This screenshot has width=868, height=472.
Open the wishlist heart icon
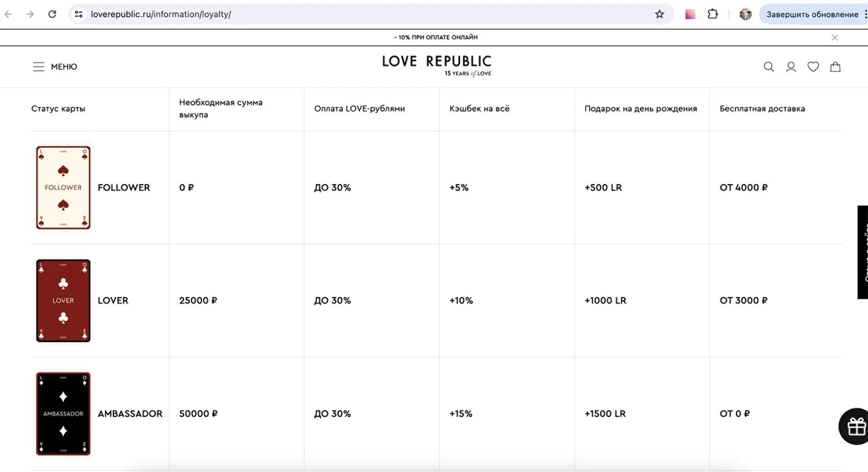click(813, 67)
